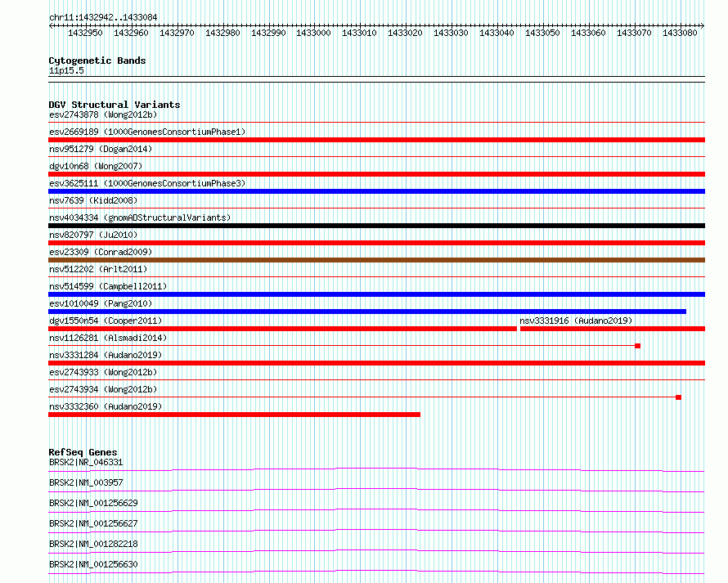Click ruler position 1433080

(x=681, y=33)
